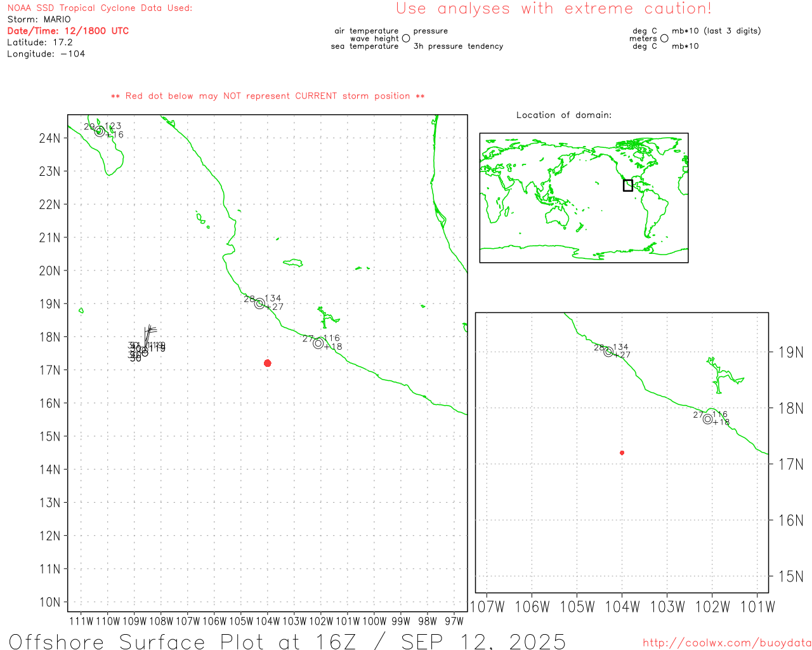The image size is (812, 650).
Task: Select the station circle reading 116 near 18N
Action: pyautogui.click(x=318, y=343)
